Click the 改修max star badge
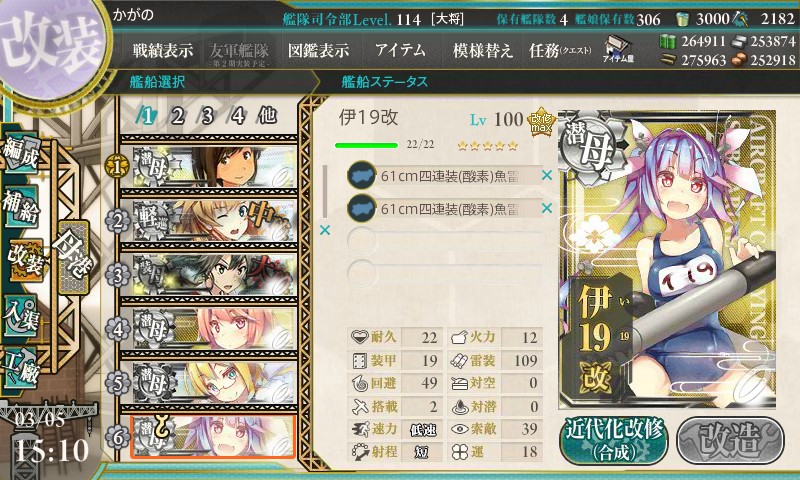 click(x=540, y=123)
